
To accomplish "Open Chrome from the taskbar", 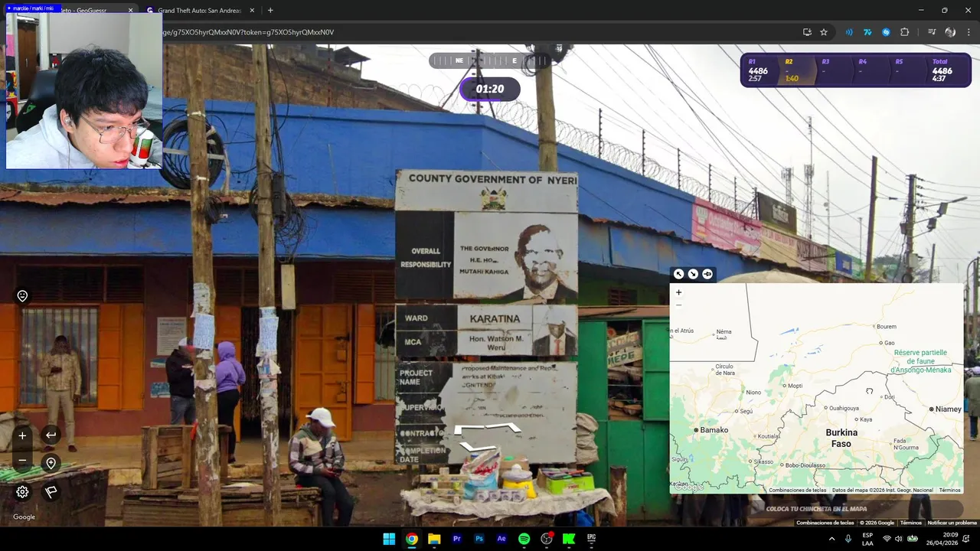I will point(412,539).
